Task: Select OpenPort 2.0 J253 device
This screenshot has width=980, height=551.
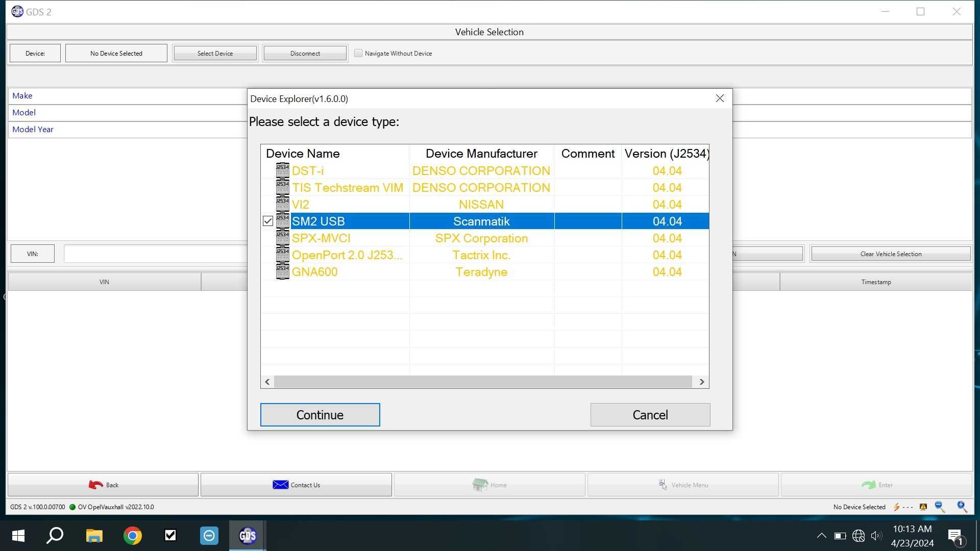Action: click(346, 255)
